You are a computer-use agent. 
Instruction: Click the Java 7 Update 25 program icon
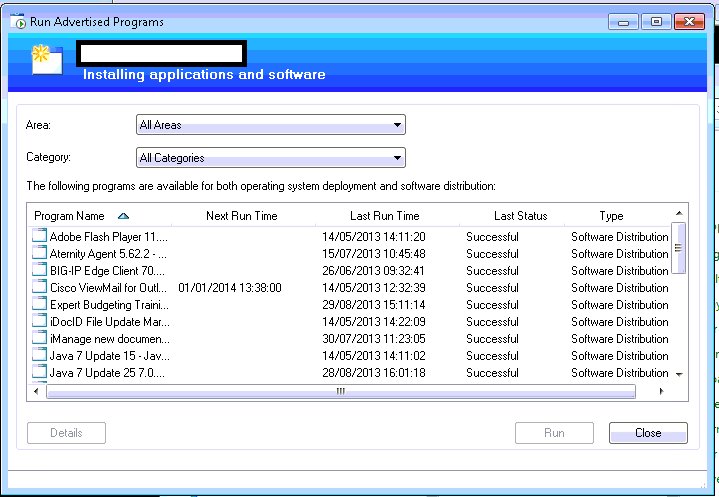point(39,371)
